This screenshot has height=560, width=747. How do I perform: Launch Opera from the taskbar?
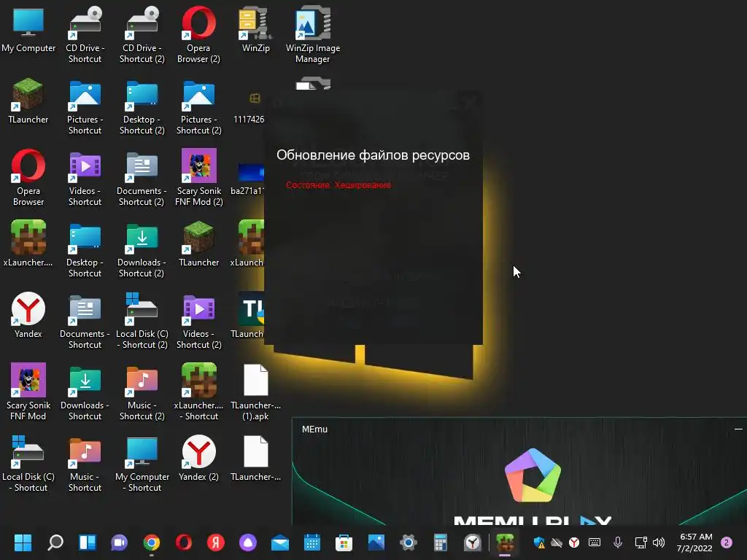tap(184, 542)
